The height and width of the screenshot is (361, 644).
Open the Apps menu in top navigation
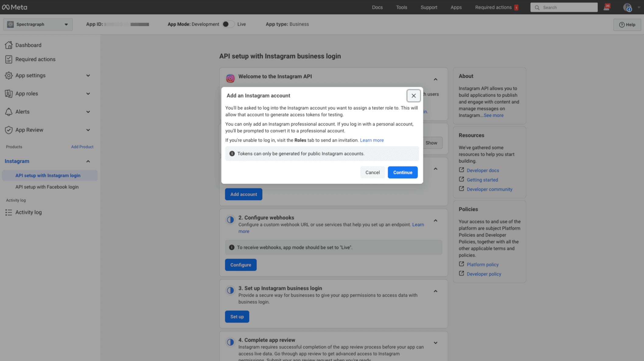(456, 7)
